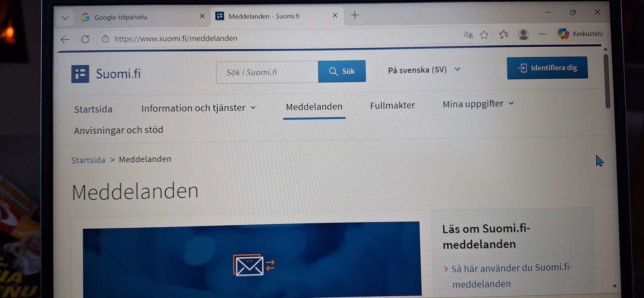This screenshot has height=298, width=644.
Task: Switch to the Google-tilipalvelu tab
Action: pyautogui.click(x=134, y=17)
